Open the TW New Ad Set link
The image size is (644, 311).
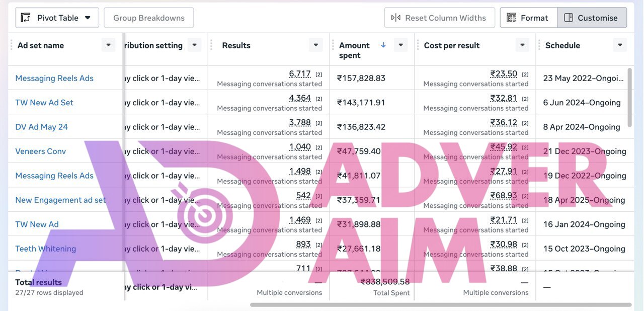(x=44, y=103)
